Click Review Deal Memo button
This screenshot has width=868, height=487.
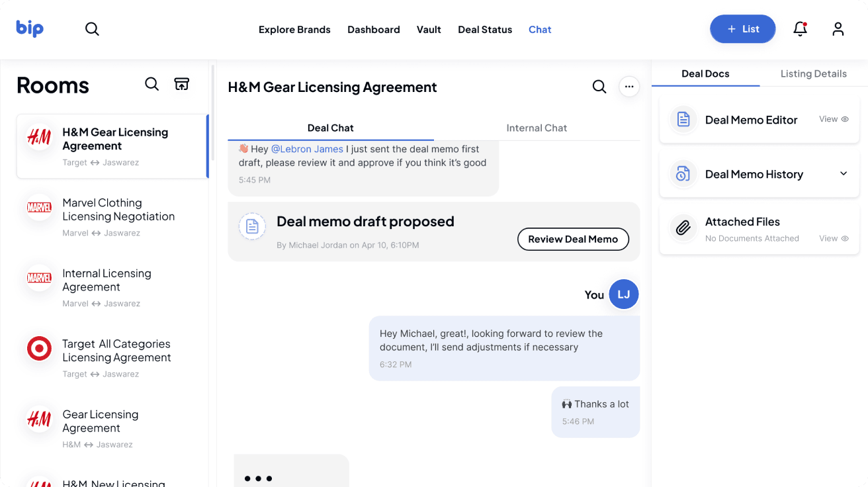click(573, 239)
